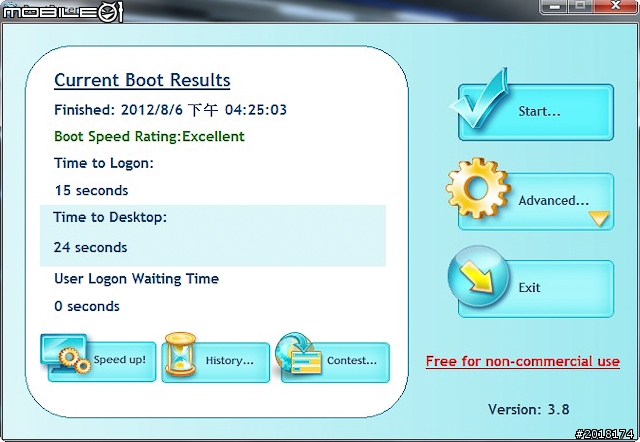Click the Time to Desktop: label

point(110,217)
